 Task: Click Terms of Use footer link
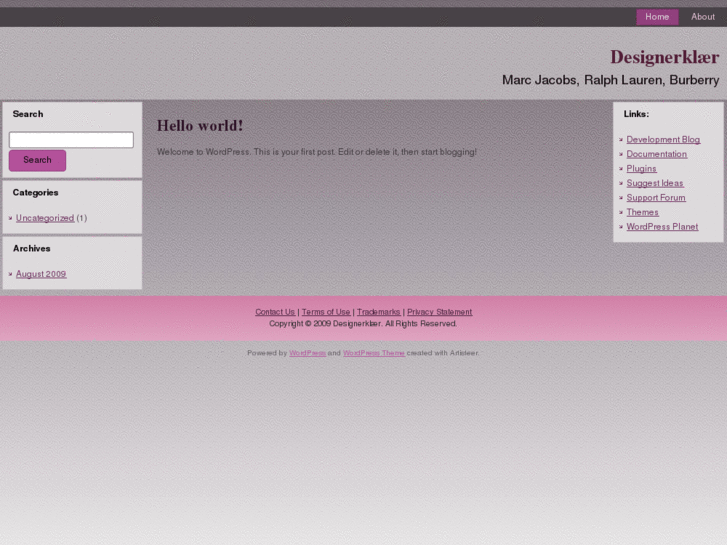[326, 312]
